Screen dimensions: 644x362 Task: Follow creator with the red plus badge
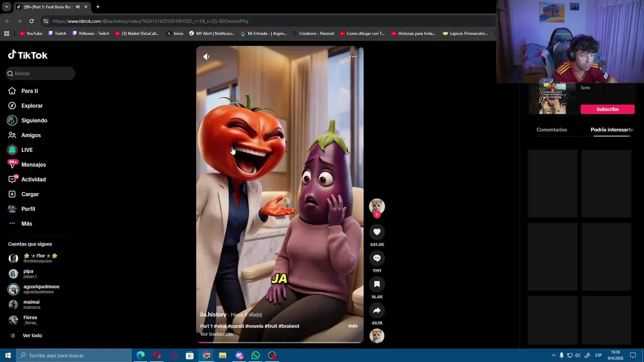[377, 215]
